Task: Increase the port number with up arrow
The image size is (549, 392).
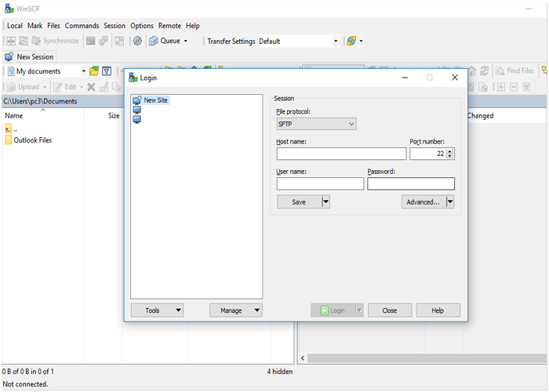Action: [450, 151]
